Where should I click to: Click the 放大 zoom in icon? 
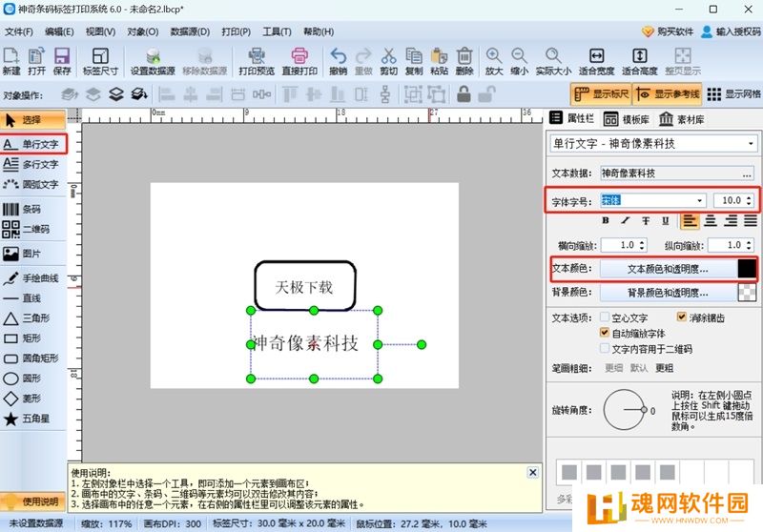coord(493,61)
